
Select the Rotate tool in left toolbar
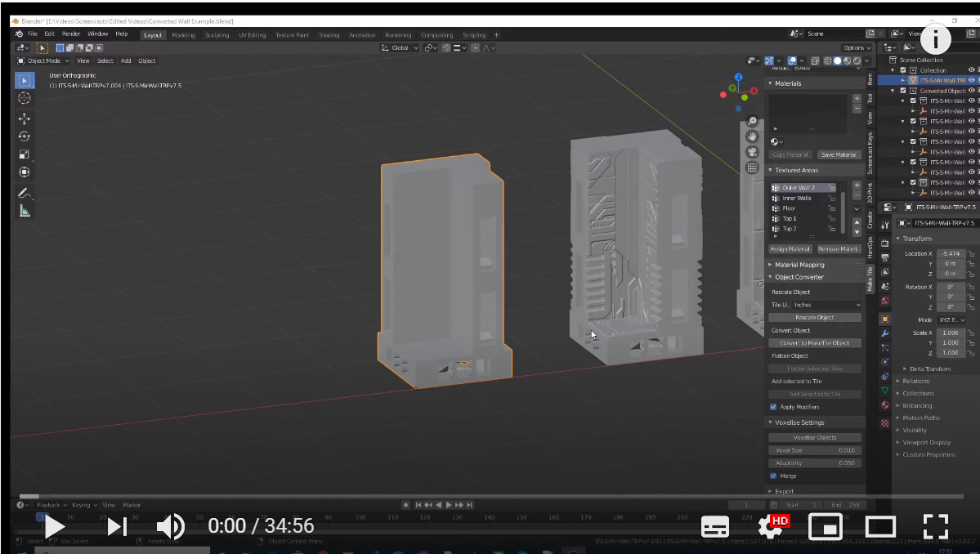click(25, 136)
